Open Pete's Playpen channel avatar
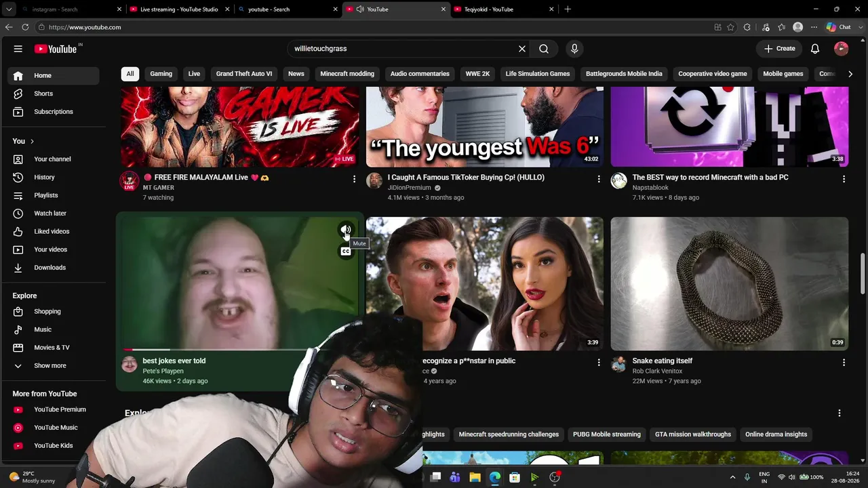The height and width of the screenshot is (488, 868). click(x=130, y=365)
